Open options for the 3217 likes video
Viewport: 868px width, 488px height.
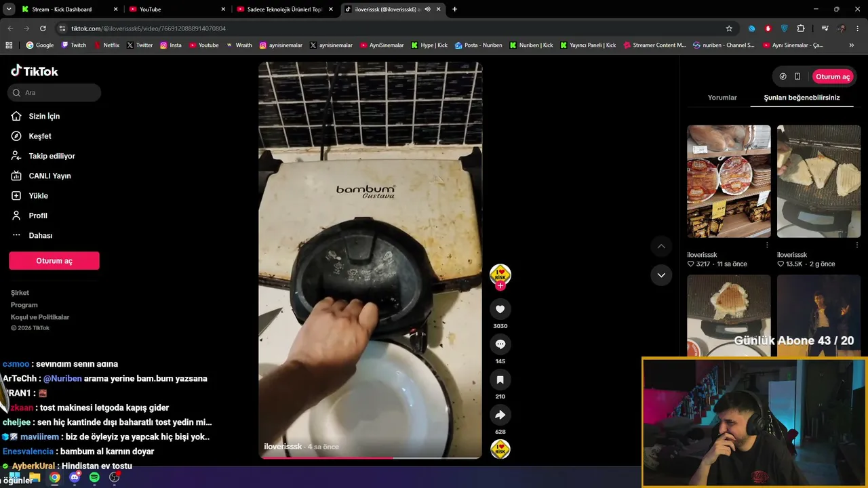(767, 245)
